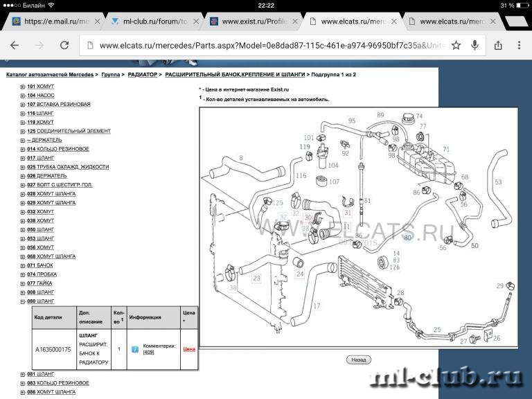Switch to the www.exist.ru Profile tab
This screenshot has height=399, width=532.
[249, 21]
